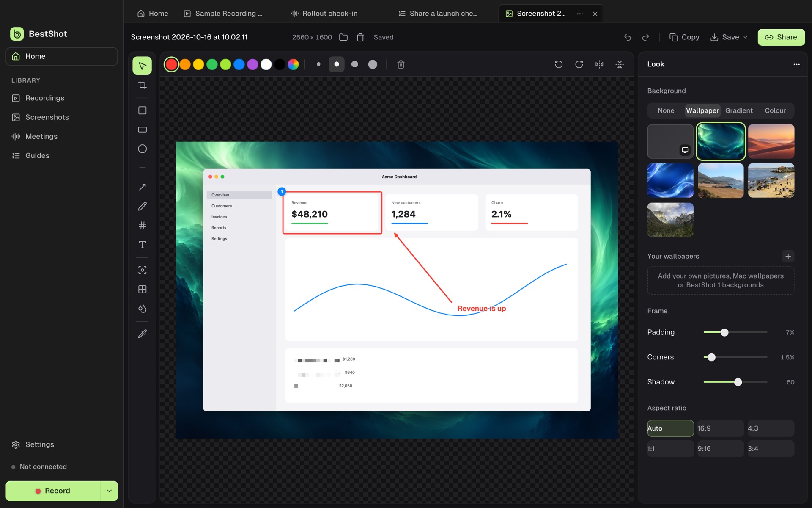
Task: Select the numbered step counter tool
Action: tap(142, 226)
